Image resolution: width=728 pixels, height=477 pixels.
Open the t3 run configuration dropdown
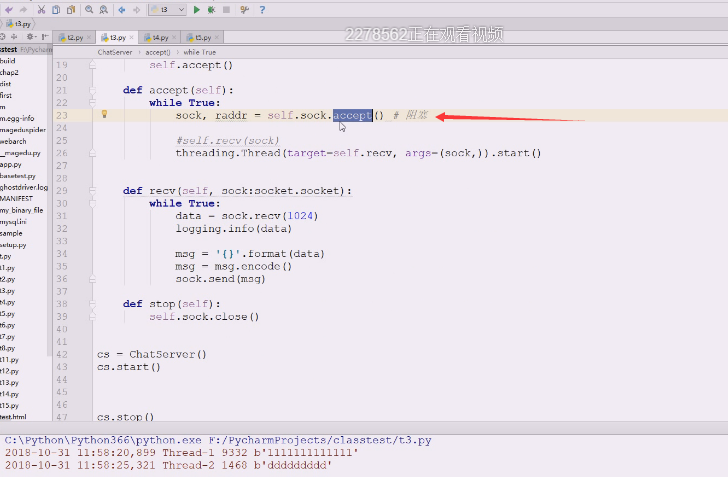click(x=168, y=9)
